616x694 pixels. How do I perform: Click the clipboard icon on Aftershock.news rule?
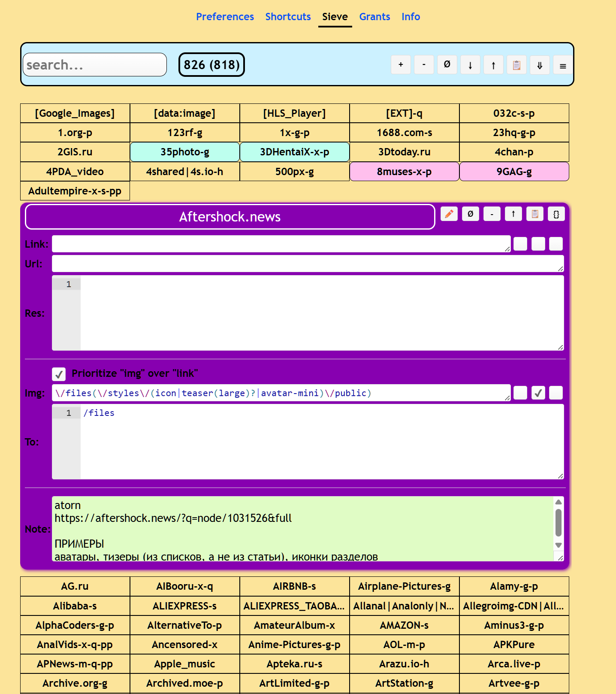535,214
